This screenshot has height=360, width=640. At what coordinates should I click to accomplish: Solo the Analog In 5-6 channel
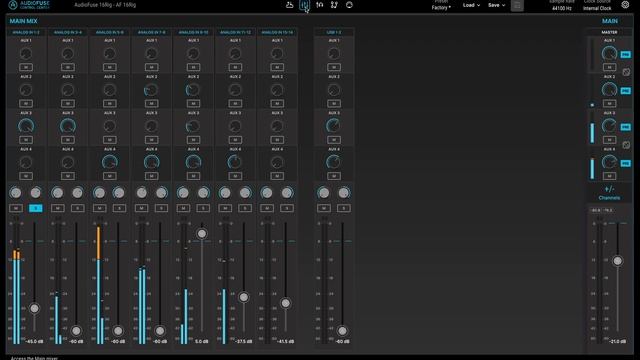click(119, 208)
